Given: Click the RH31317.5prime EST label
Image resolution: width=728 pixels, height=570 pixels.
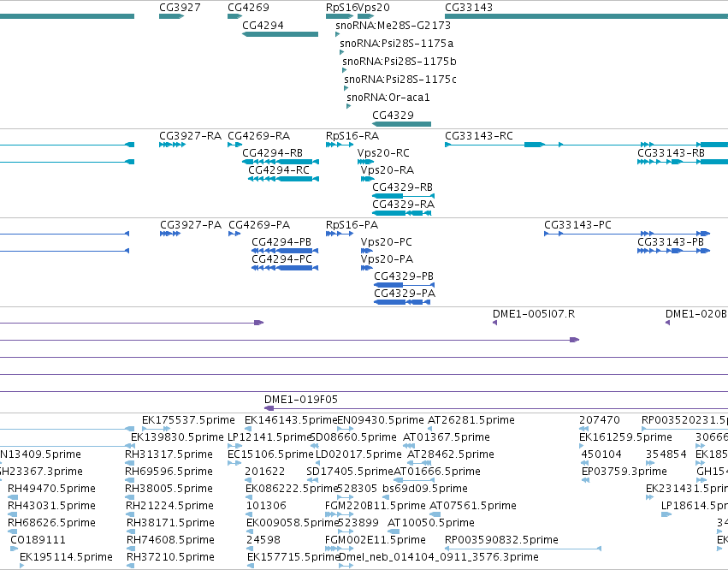Looking at the screenshot, I should (169, 454).
